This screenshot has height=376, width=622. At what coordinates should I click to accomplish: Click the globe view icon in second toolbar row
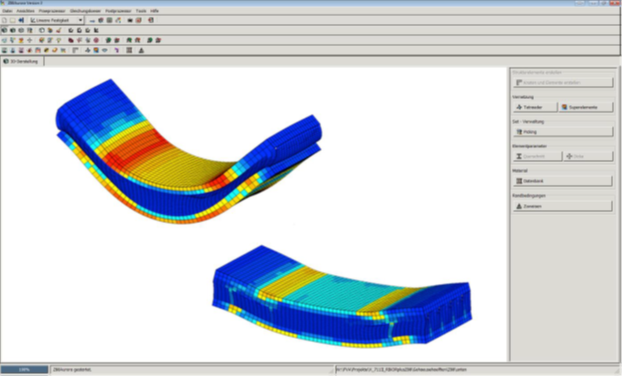click(x=4, y=30)
